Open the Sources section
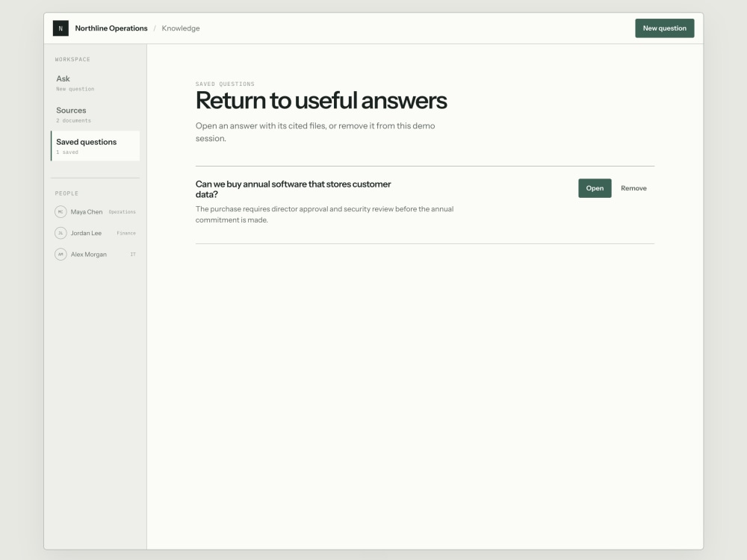This screenshot has height=560, width=747. [x=96, y=114]
